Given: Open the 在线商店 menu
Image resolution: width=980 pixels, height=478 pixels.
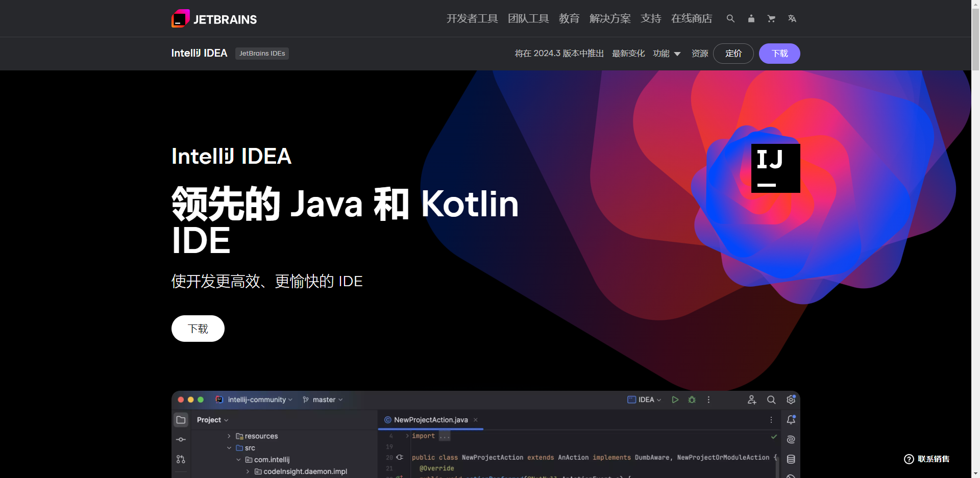Looking at the screenshot, I should [x=692, y=18].
